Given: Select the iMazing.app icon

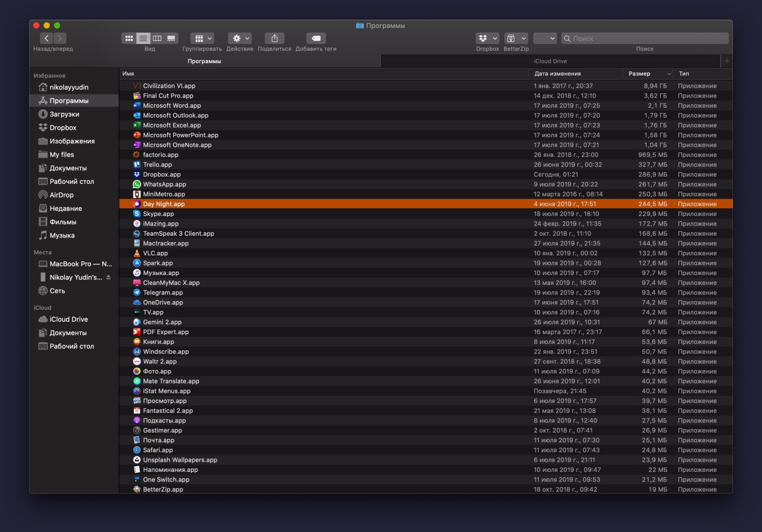Looking at the screenshot, I should tap(137, 224).
